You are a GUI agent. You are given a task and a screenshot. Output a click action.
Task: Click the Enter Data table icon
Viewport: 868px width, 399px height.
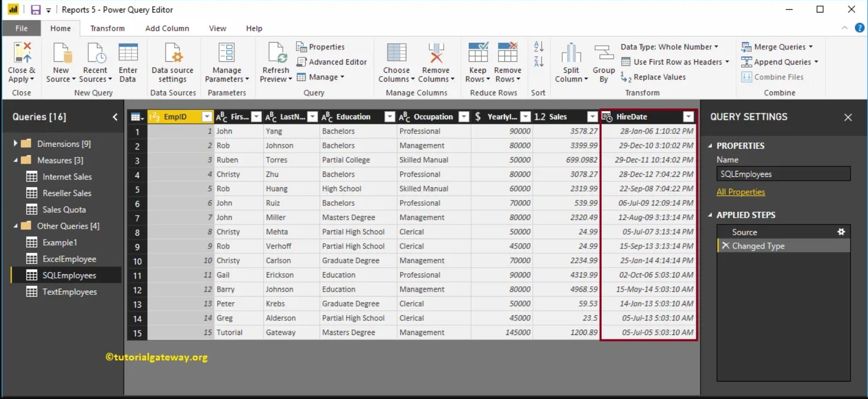[x=128, y=53]
